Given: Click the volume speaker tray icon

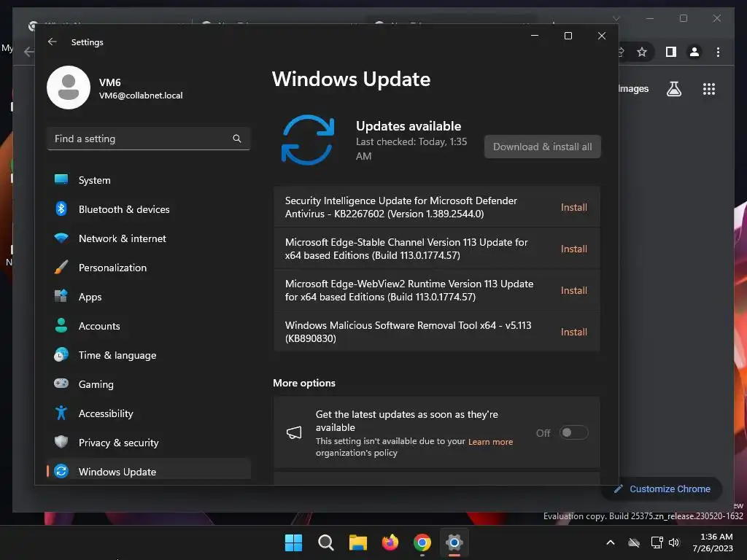Looking at the screenshot, I should 674,542.
